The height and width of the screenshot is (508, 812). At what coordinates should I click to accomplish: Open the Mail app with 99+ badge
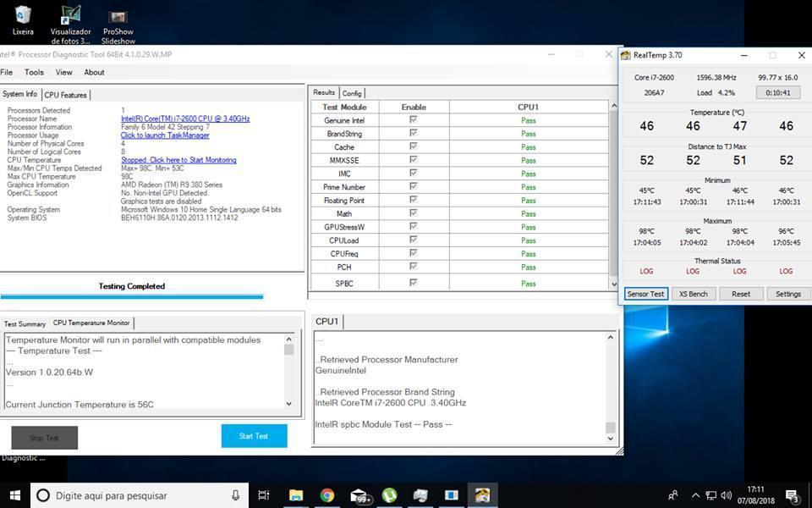(x=360, y=495)
